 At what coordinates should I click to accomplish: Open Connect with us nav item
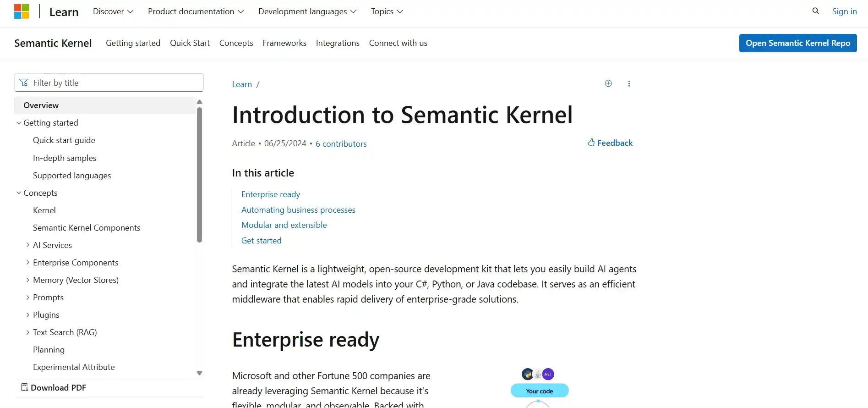click(398, 43)
